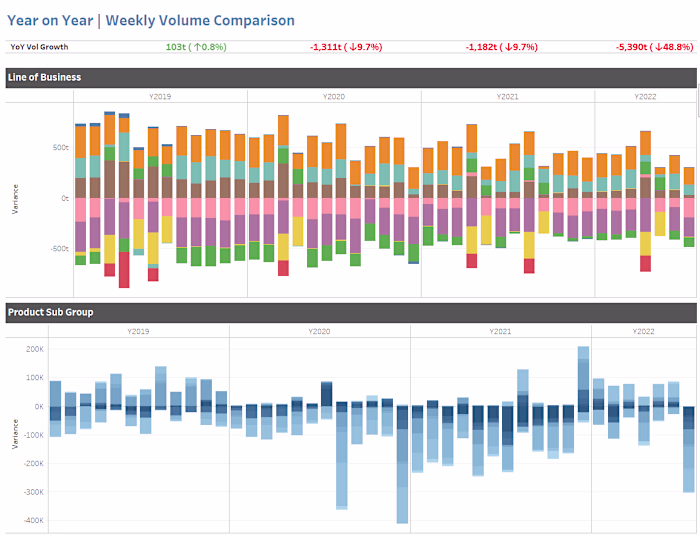Image resolution: width=700 pixels, height=537 pixels.
Task: Click the lowest negative blue bar near -400K
Action: point(402,464)
